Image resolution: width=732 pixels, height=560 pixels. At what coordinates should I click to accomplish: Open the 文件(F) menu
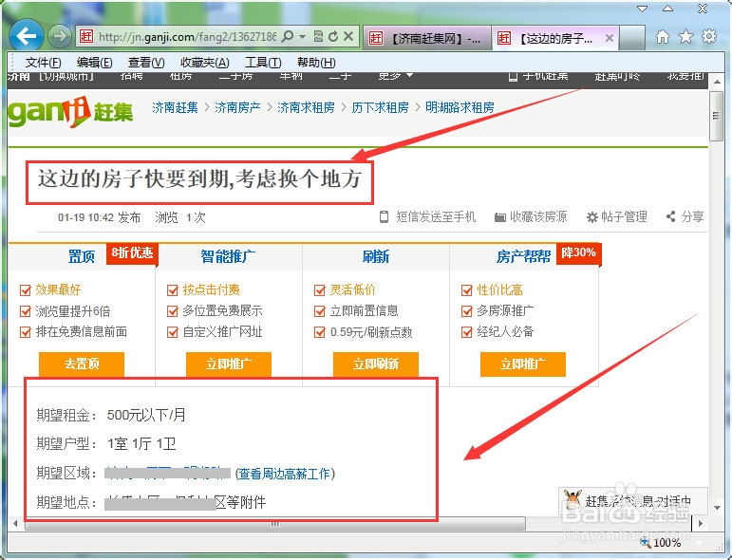pos(43,62)
